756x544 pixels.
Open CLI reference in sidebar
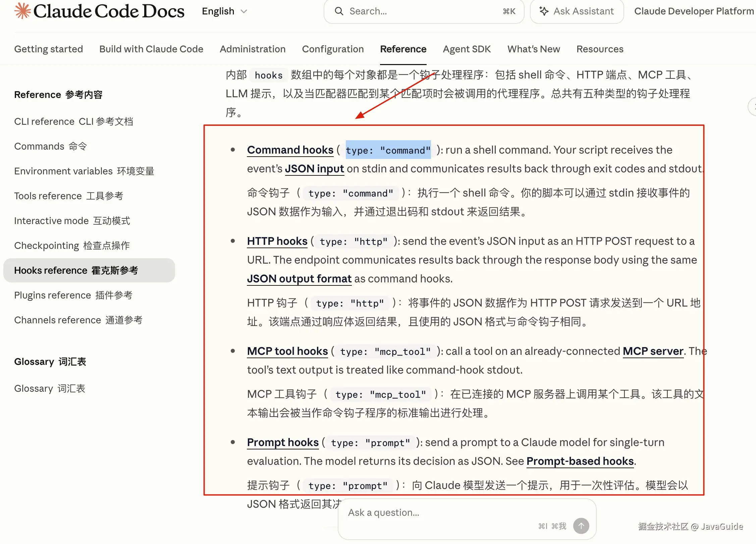click(x=73, y=121)
